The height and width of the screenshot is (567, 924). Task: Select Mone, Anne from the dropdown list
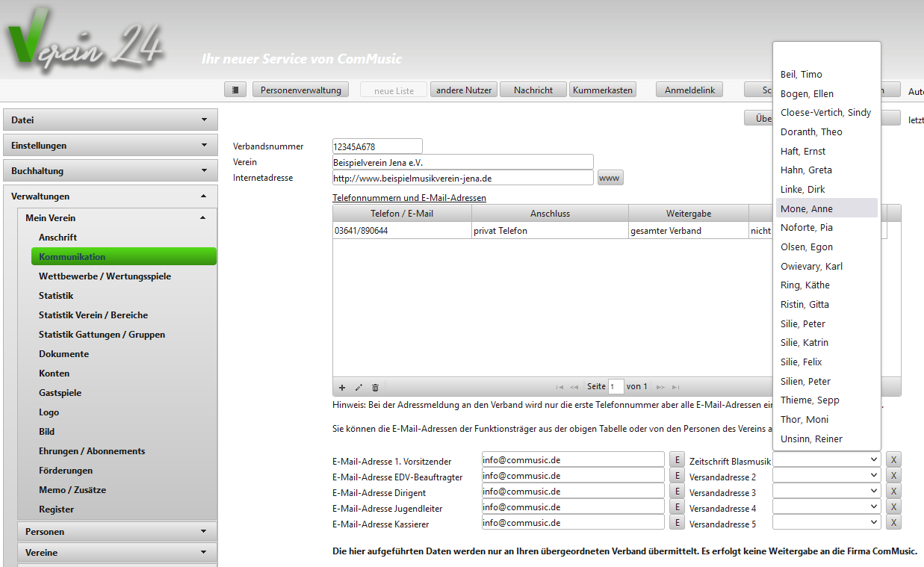[x=807, y=208]
